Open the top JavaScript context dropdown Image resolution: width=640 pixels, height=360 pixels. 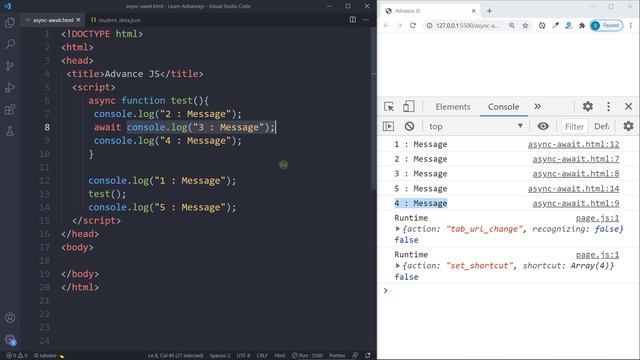point(476,126)
